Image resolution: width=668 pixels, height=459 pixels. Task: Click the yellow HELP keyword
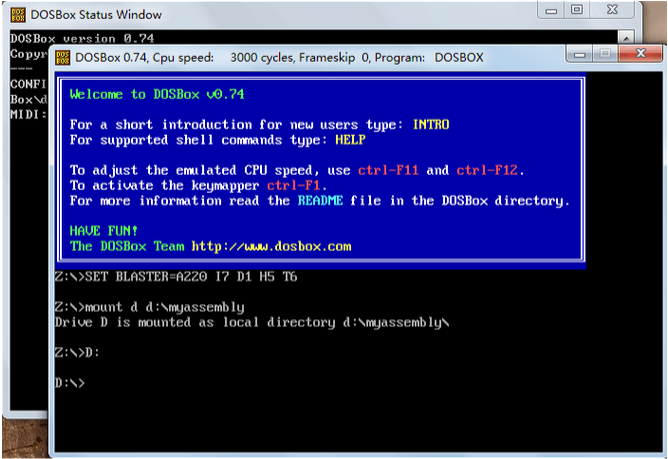pos(350,140)
